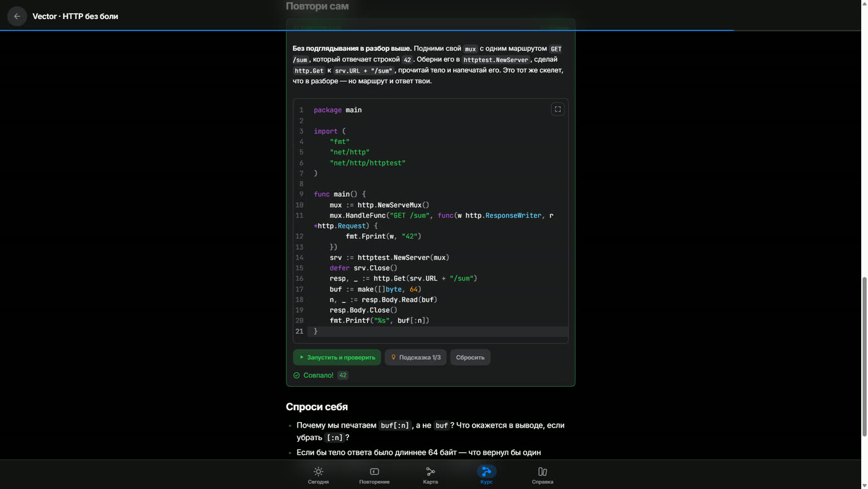Click code line 'fmt.Fprint(w, "42")'
Screen dimensions: 868x489
pos(383,236)
